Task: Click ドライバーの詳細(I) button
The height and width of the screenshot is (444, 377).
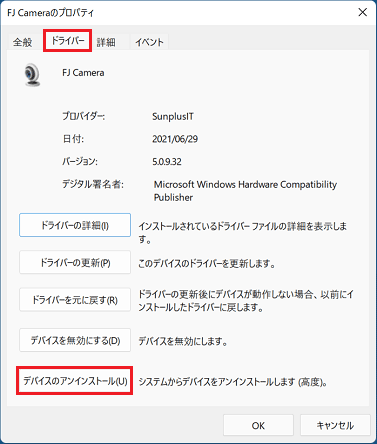Action: tap(75, 225)
